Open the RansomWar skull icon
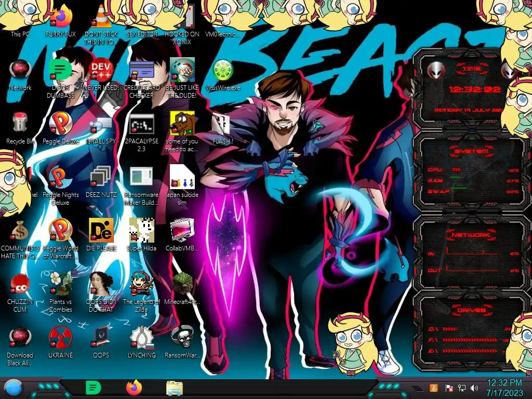The image size is (532, 399). click(x=182, y=342)
